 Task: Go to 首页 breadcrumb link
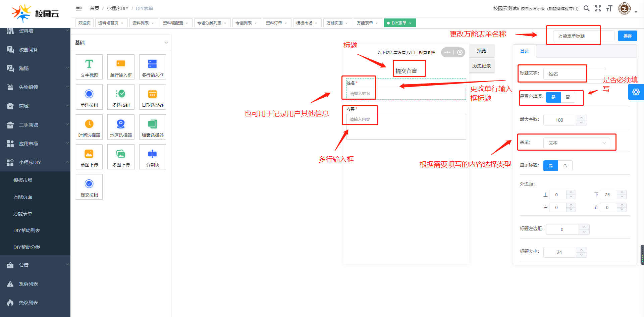95,8
